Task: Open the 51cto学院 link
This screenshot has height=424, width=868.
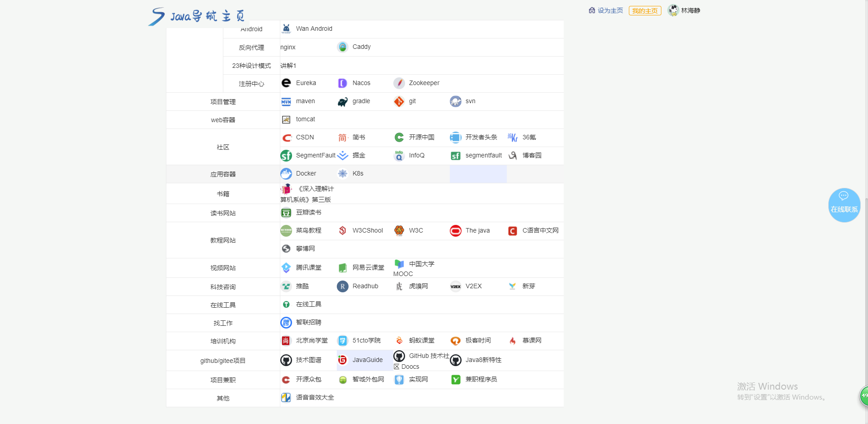Action: 367,340
